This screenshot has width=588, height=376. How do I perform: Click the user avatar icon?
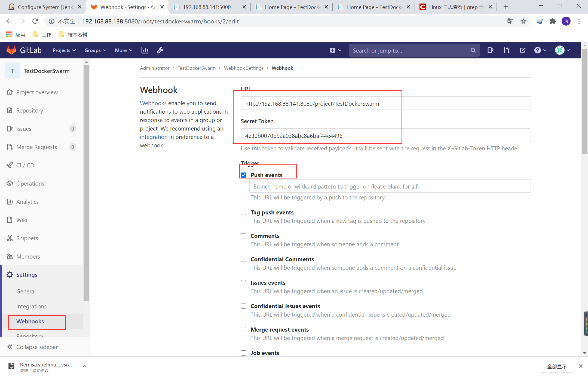[560, 50]
